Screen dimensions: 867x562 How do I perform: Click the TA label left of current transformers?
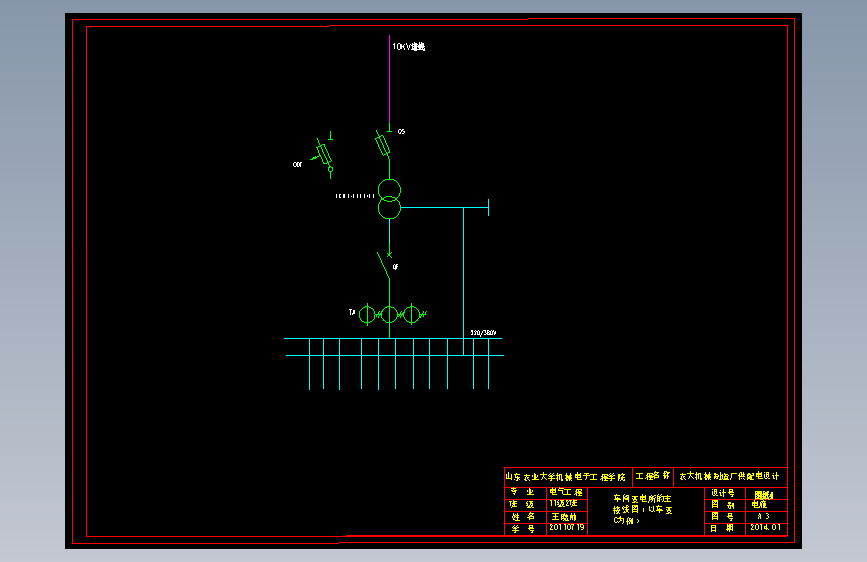(x=352, y=313)
